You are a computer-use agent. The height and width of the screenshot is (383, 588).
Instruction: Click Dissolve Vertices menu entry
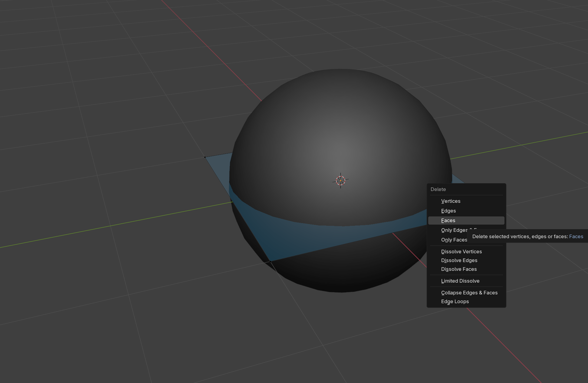(x=461, y=252)
